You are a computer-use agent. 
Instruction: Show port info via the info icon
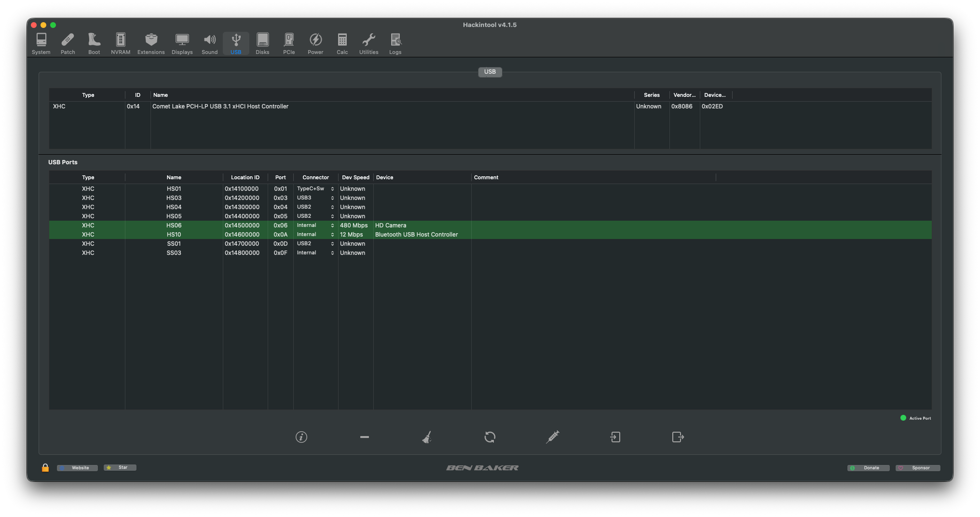[301, 437]
